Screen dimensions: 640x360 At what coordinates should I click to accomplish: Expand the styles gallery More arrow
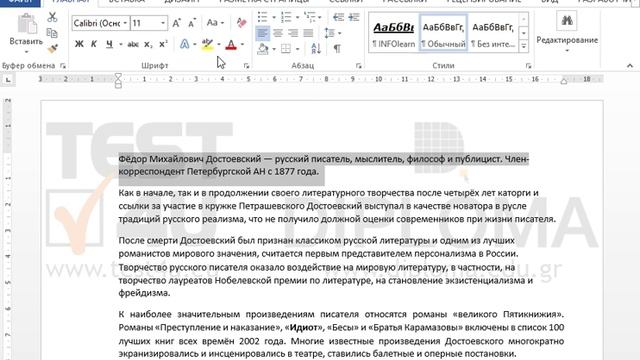coord(524,47)
